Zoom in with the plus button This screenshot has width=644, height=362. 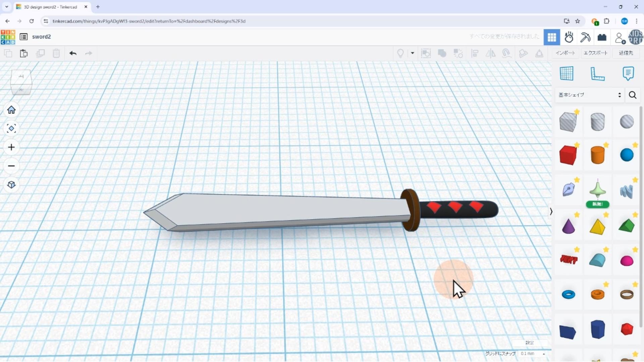pyautogui.click(x=11, y=147)
